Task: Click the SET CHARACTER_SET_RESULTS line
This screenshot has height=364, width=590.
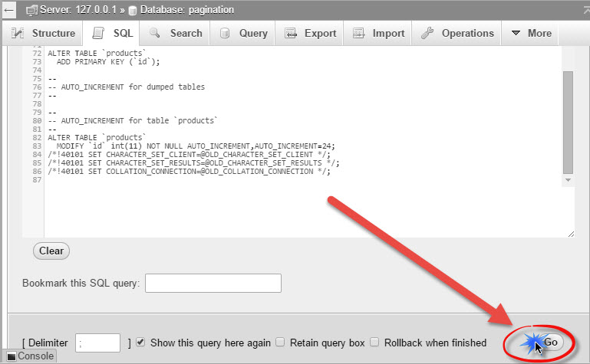Action: [193, 163]
